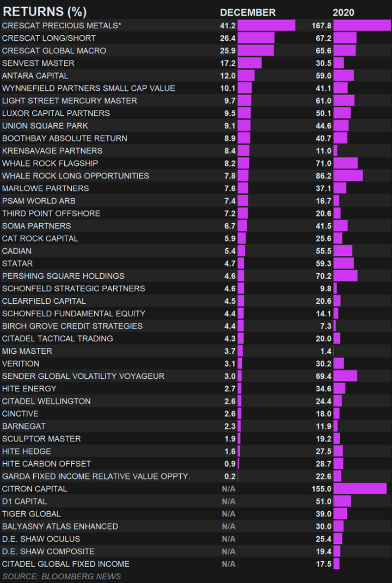The width and height of the screenshot is (392, 583).
Task: Click the December bar for CRESCAT PRECIOUS METALS
Action: pos(266,25)
